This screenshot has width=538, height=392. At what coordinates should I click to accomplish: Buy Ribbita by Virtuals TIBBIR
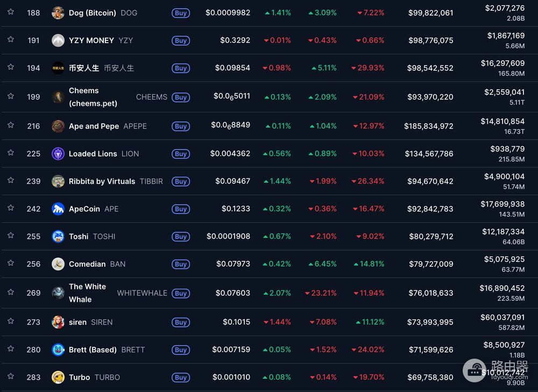click(x=181, y=181)
